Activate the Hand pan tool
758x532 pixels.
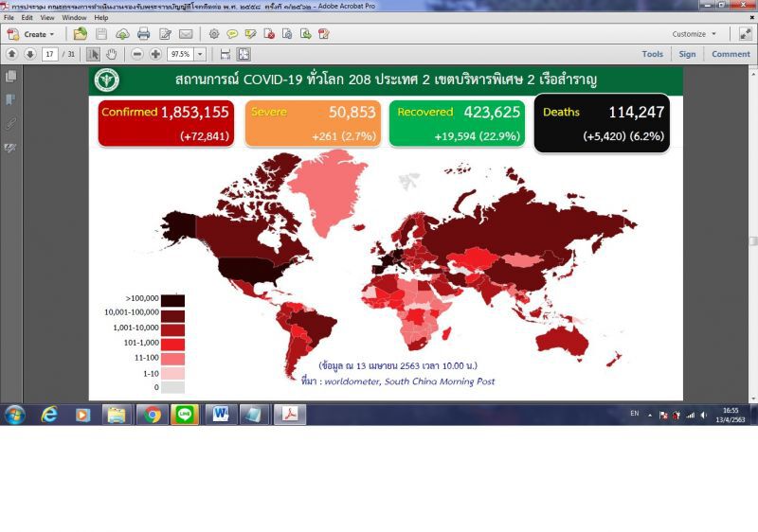111,54
